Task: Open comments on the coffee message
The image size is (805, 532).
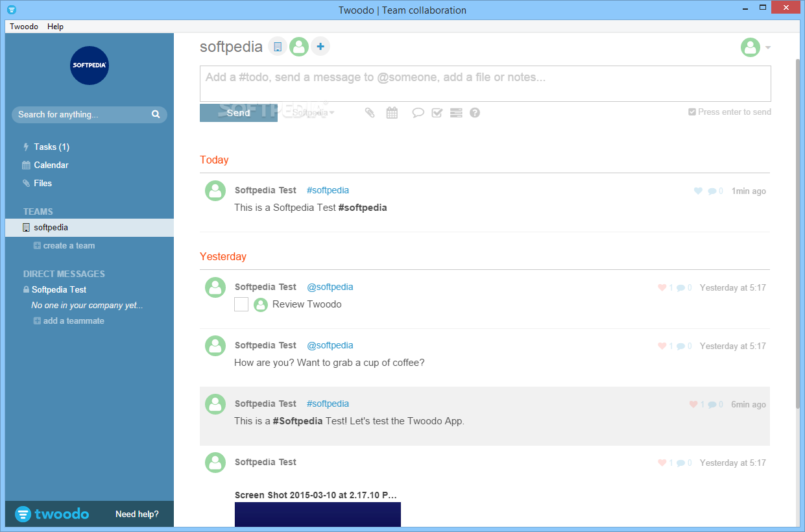Action: pyautogui.click(x=684, y=346)
